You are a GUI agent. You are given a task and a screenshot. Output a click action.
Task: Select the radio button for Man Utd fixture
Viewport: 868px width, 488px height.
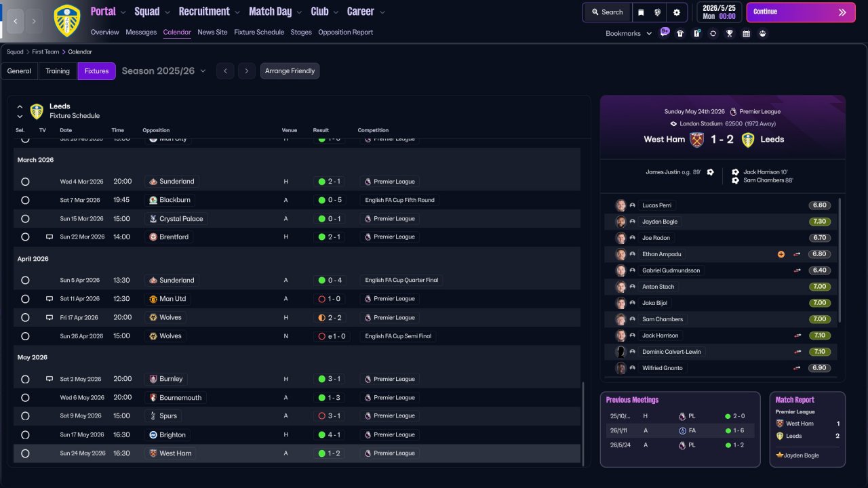pyautogui.click(x=25, y=299)
